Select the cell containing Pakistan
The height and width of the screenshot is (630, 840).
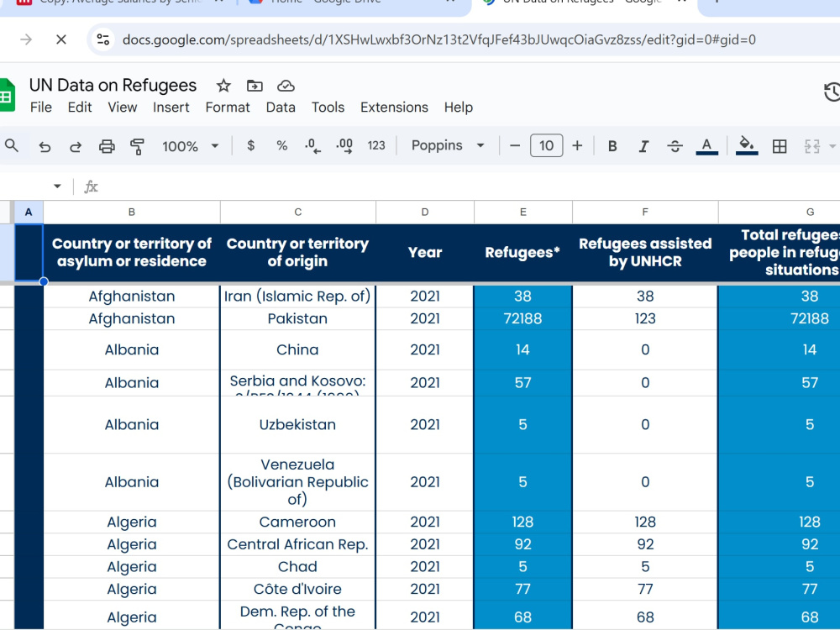[x=298, y=318]
